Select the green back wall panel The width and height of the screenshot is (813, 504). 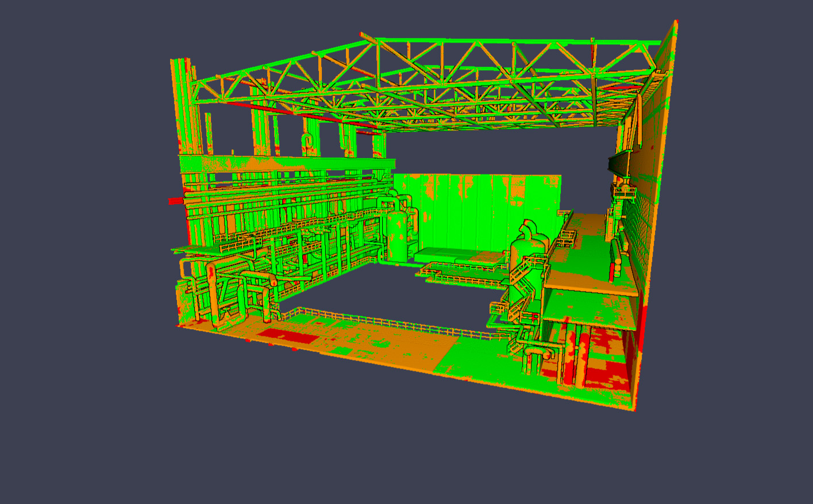point(477,212)
